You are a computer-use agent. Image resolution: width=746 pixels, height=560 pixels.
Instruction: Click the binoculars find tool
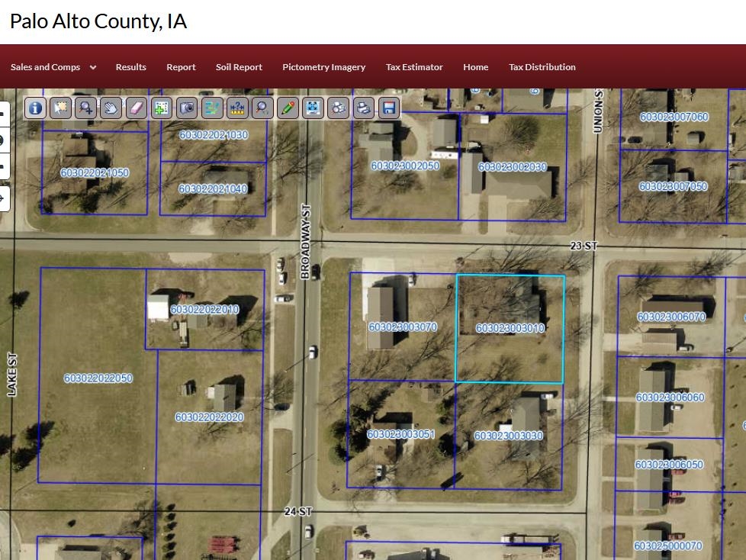[x=338, y=108]
